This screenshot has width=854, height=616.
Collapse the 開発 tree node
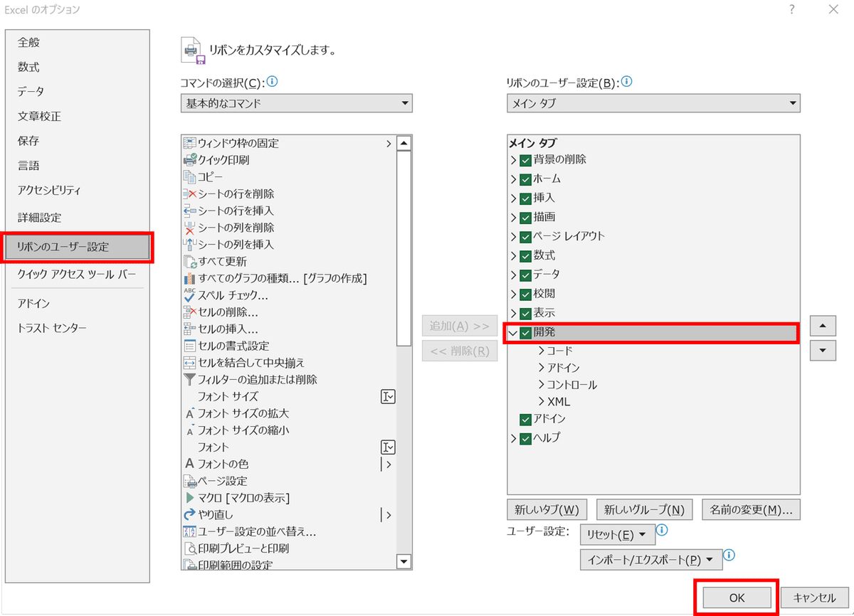(513, 332)
